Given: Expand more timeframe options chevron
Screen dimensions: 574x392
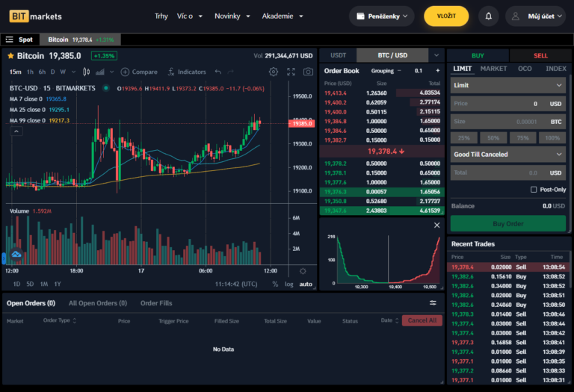Looking at the screenshot, I should point(73,72).
